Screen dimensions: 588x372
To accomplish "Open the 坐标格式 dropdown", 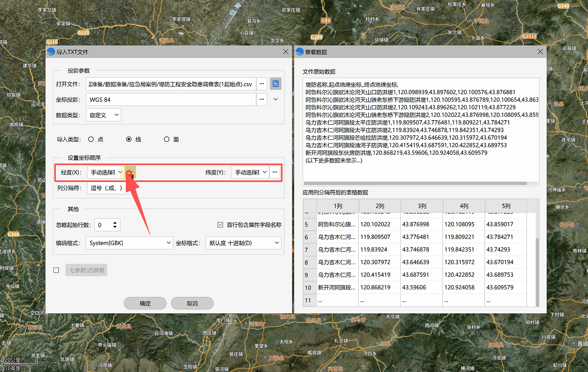I will point(244,243).
